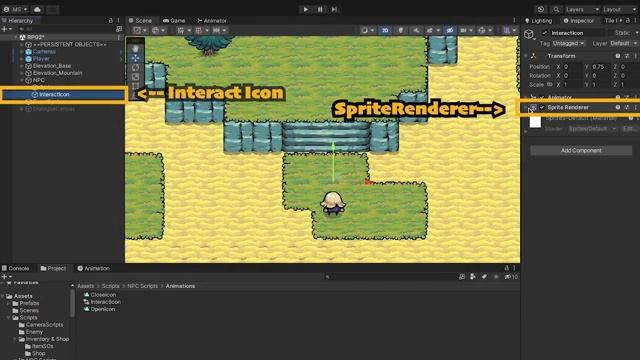Viewport: 640px width, 360px height.
Task: Toggle 2D view mode in Scene
Action: click(384, 30)
